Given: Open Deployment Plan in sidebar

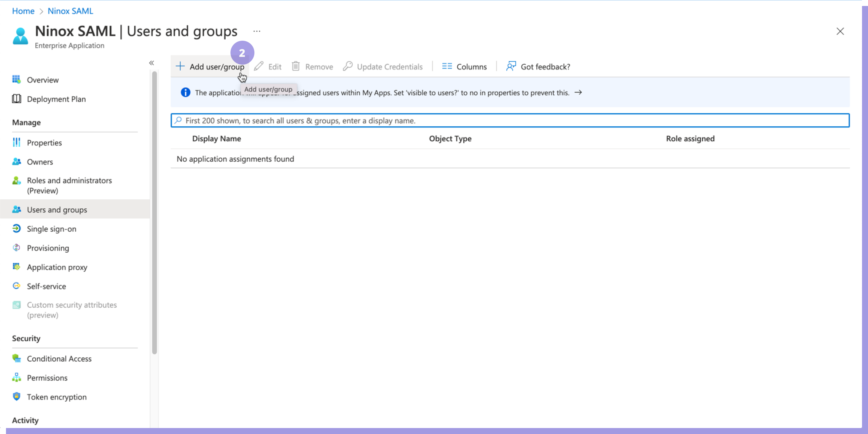Looking at the screenshot, I should (x=56, y=99).
